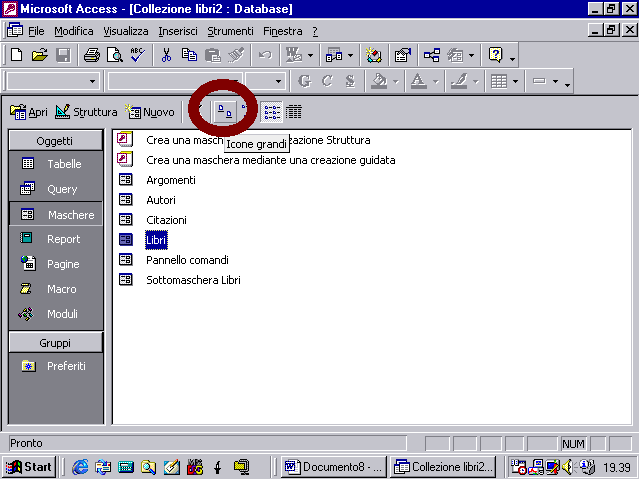Click the New database toolbar icon
639x479 pixels.
point(17,55)
